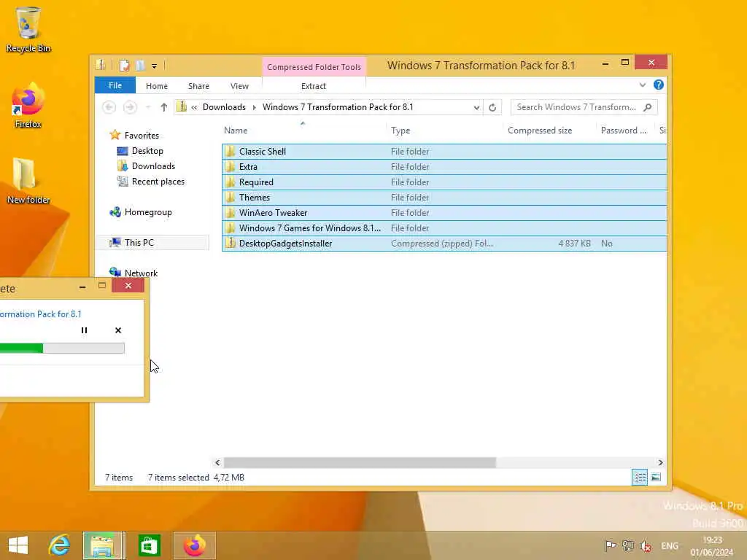Switch to the Home ribbon tab

[x=157, y=86]
